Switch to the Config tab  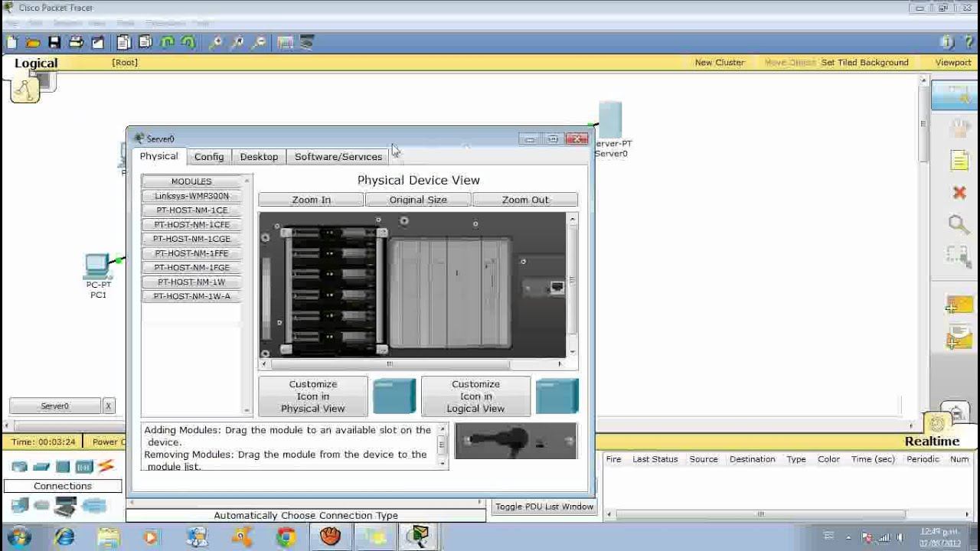(209, 157)
